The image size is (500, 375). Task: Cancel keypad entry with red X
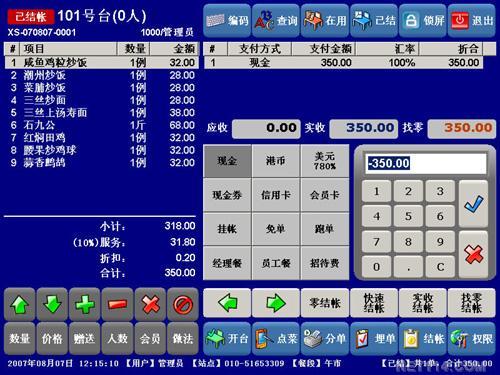(473, 254)
